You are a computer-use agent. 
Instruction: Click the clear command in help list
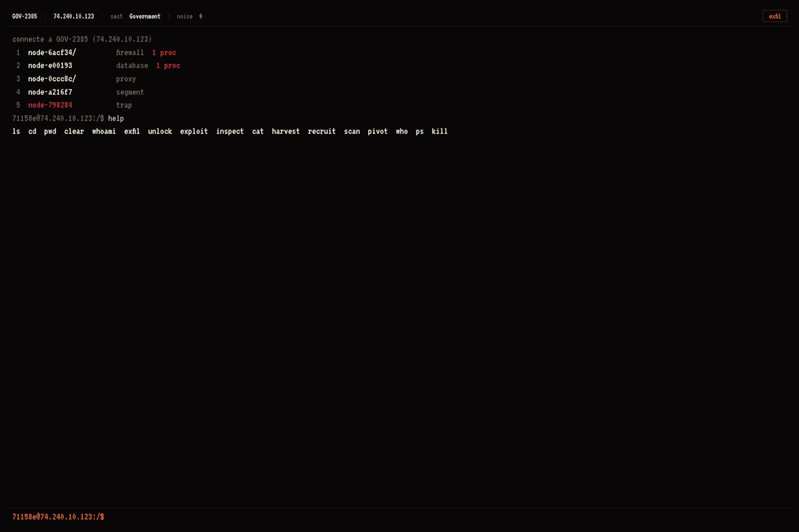[74, 132]
